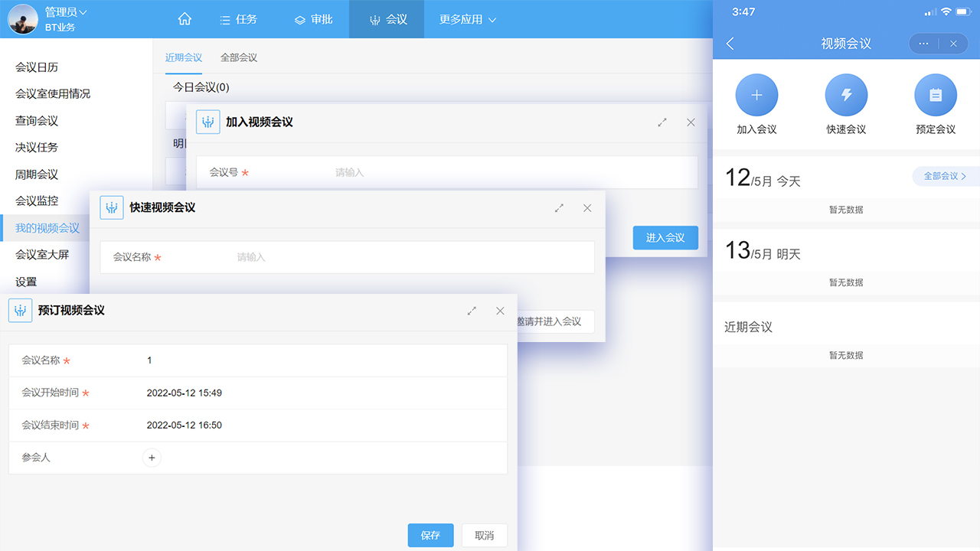Click the 快速视频会议 dialog meeting icon
This screenshot has height=551, width=980.
point(112,207)
